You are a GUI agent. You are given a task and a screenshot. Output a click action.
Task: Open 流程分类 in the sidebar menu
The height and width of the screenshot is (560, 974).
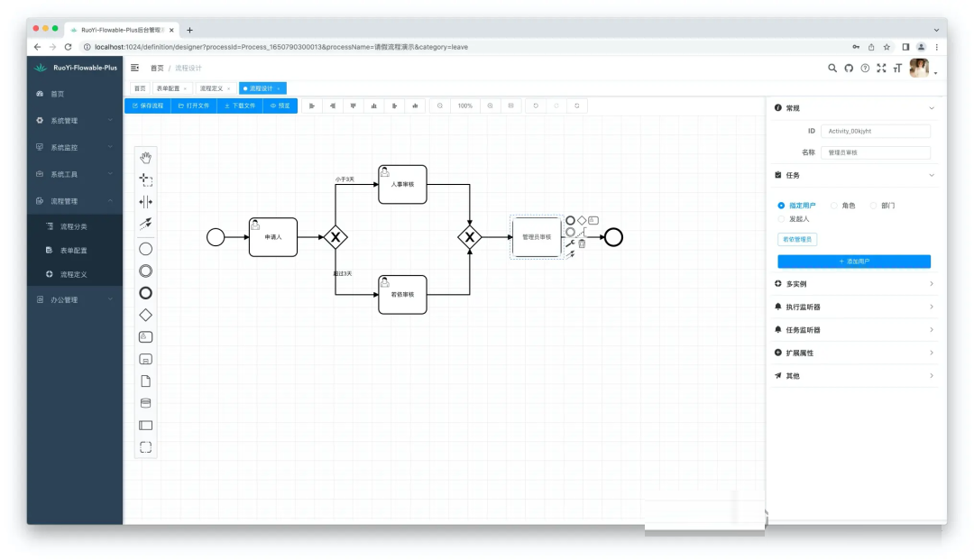74,226
